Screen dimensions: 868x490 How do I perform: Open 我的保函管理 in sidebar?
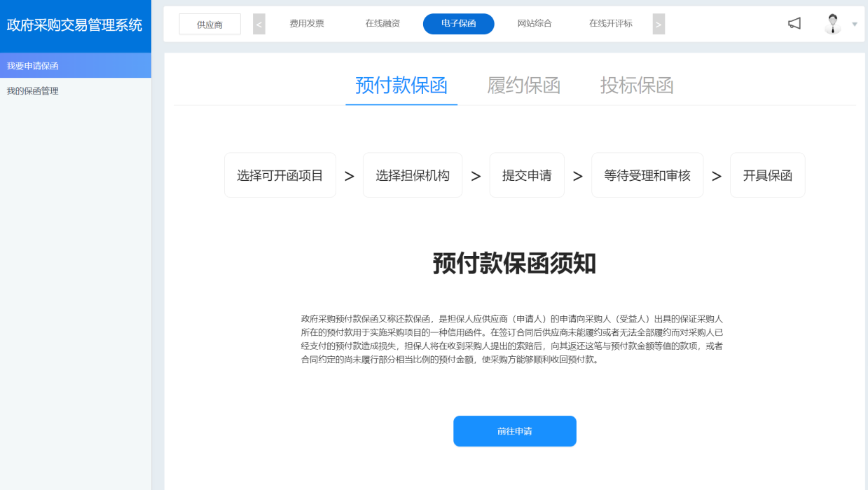[33, 91]
